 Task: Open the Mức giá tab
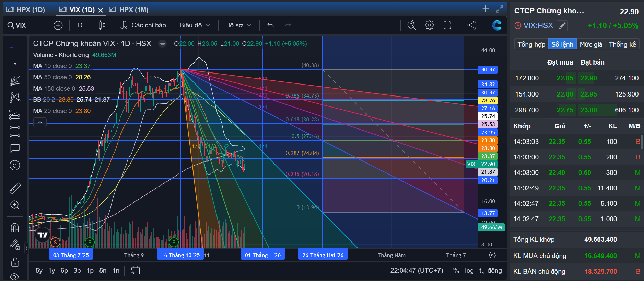(591, 44)
